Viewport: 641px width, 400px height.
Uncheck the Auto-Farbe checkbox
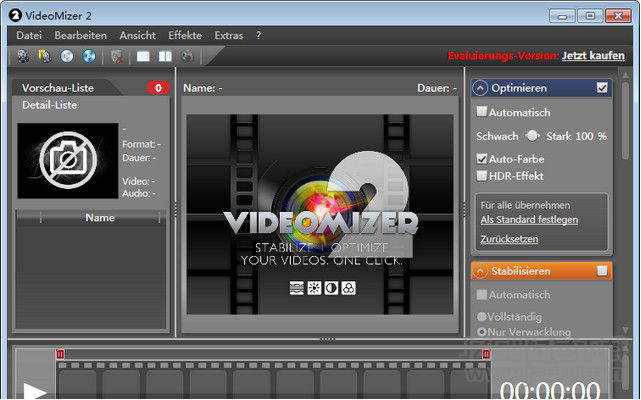[482, 159]
